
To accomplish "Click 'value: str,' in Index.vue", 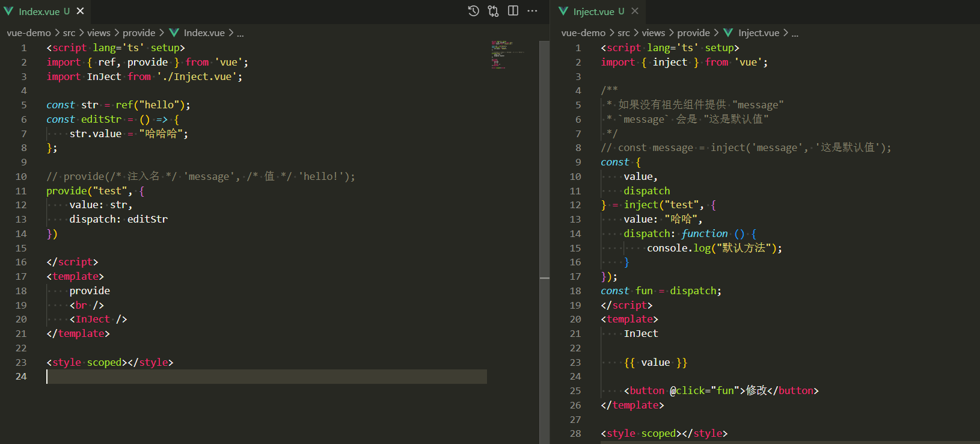I will click(101, 205).
